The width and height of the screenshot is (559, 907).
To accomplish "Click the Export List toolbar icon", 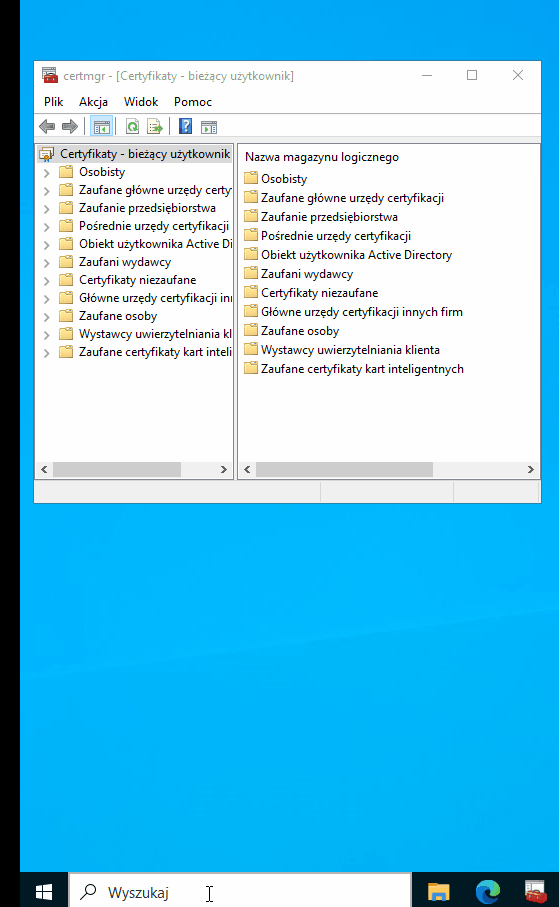I will (155, 126).
